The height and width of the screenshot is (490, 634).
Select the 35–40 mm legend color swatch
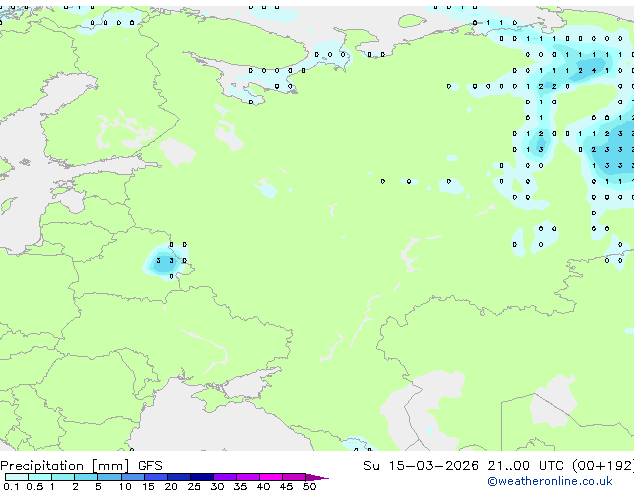(x=248, y=477)
